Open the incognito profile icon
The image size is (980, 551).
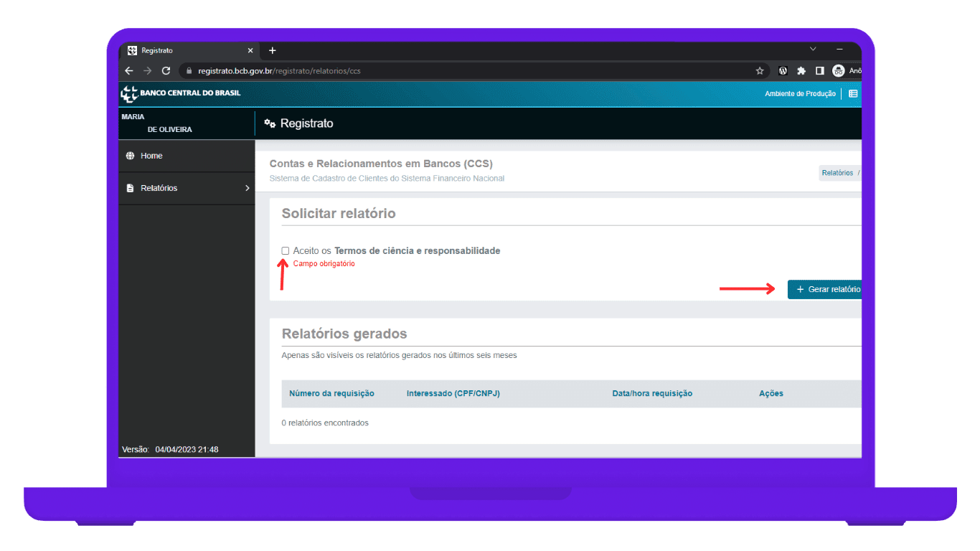[838, 71]
